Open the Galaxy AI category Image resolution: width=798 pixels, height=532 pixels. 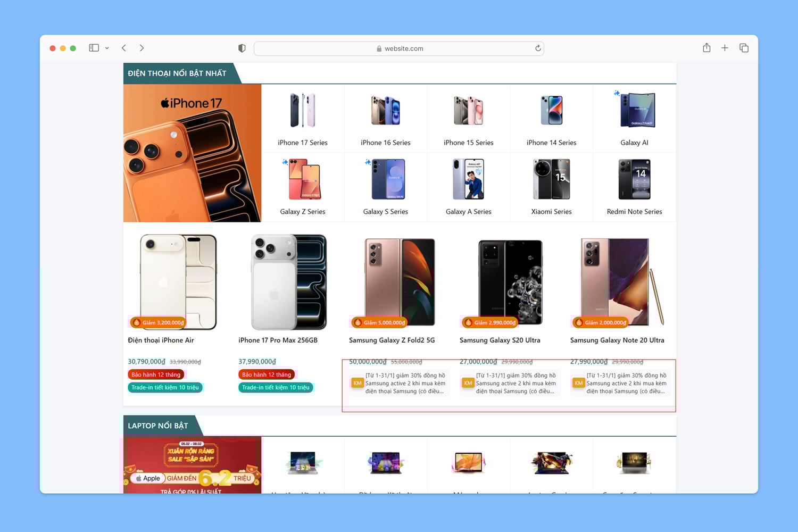coord(634,119)
